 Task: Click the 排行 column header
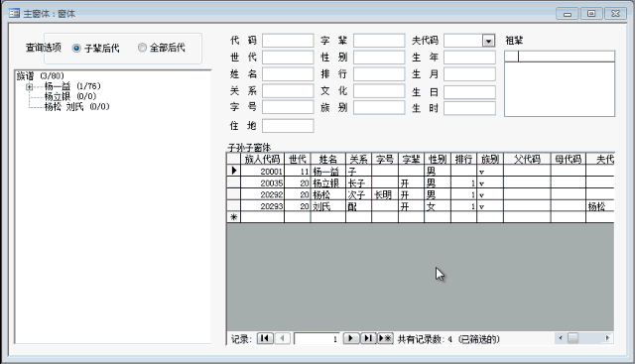coord(464,159)
